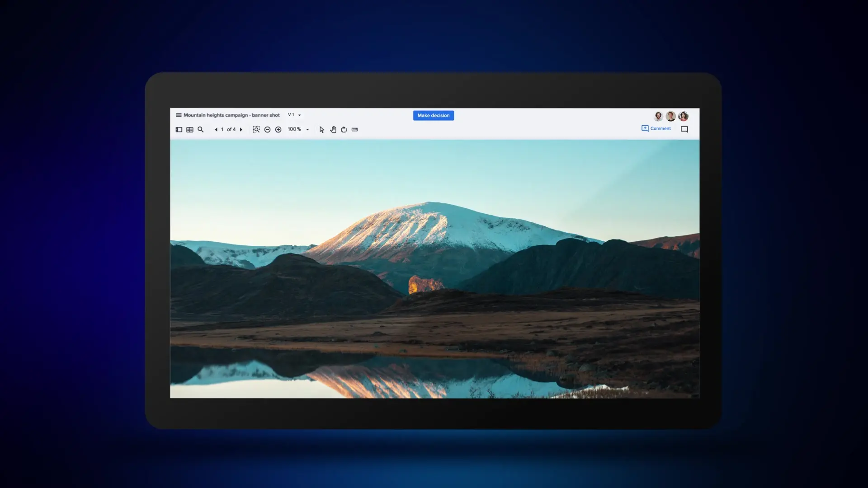Toggle the comments panel icon
This screenshot has height=488, width=868.
tap(684, 129)
